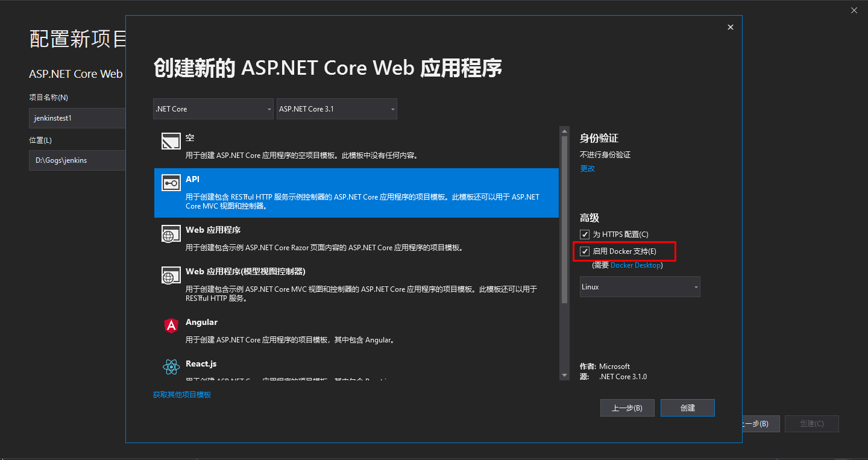Click disabled 创建(C) in background window

pos(811,424)
